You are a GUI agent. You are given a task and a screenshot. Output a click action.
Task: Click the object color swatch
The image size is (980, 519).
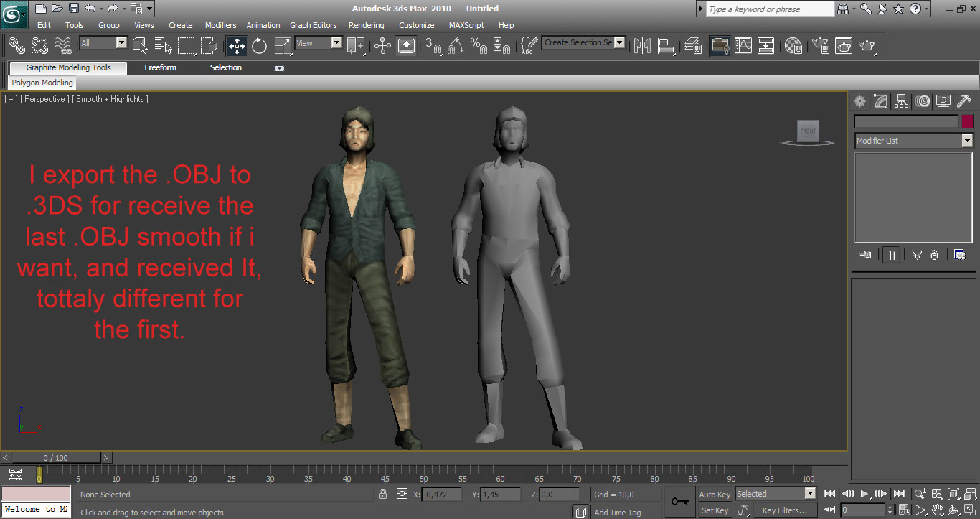pos(968,121)
